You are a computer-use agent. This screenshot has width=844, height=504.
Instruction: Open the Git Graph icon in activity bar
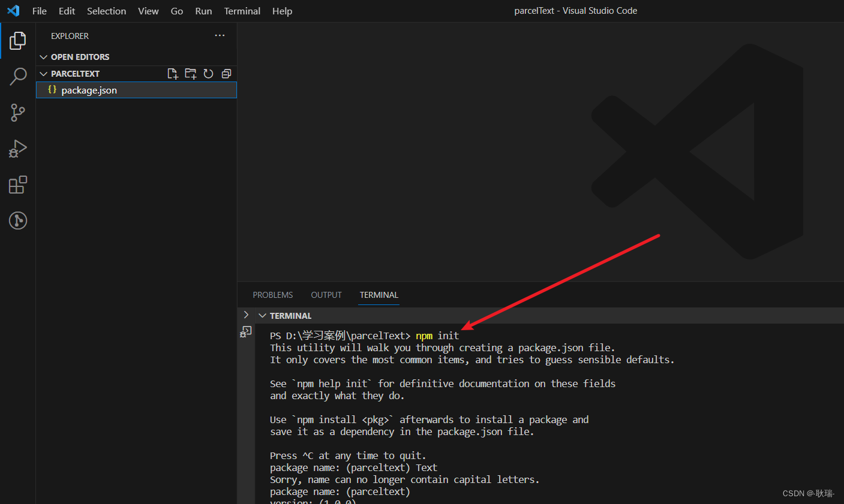18,221
